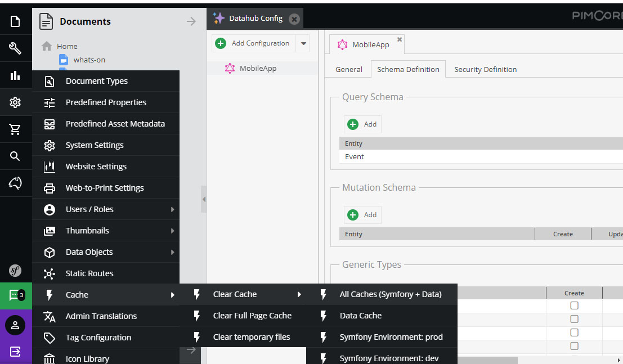Switch to General tab
Viewport: 623px width, 364px height.
(349, 70)
